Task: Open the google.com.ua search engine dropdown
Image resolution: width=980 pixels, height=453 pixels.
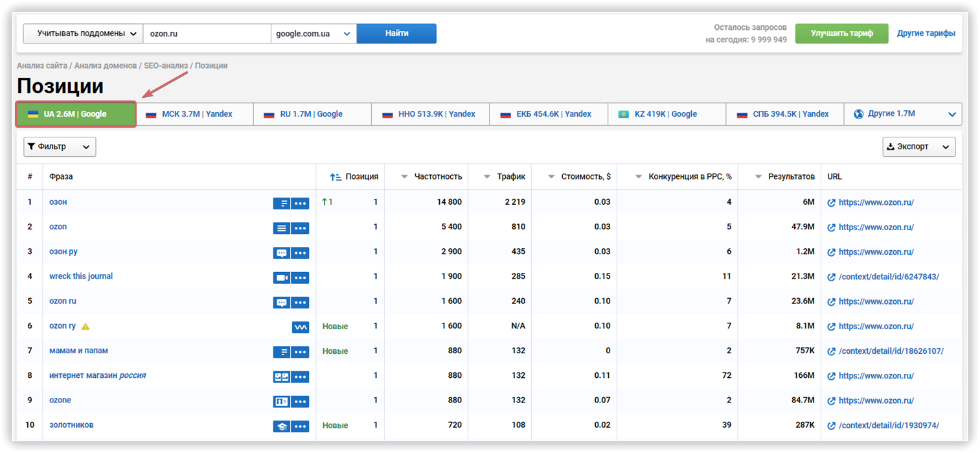Action: coord(313,34)
